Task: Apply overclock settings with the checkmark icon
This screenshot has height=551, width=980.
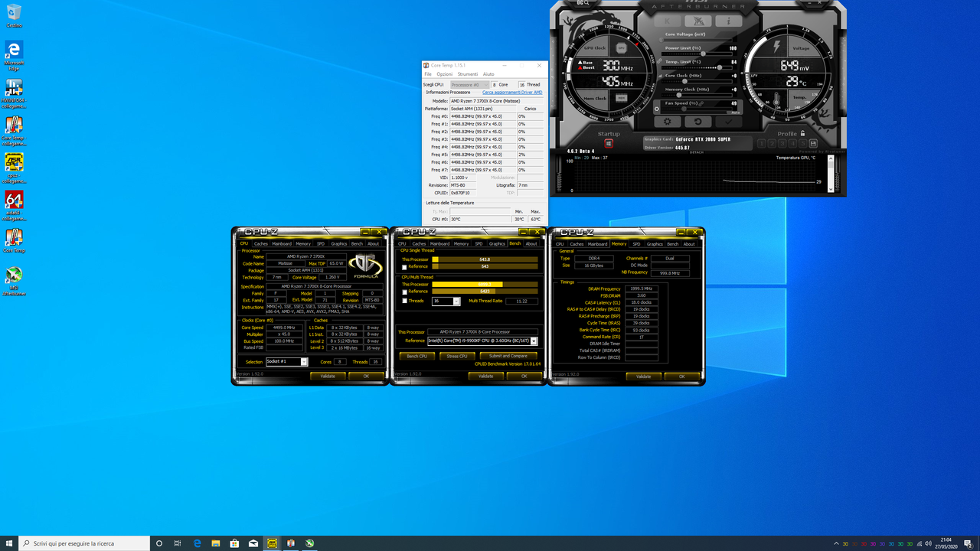Action: [729, 122]
